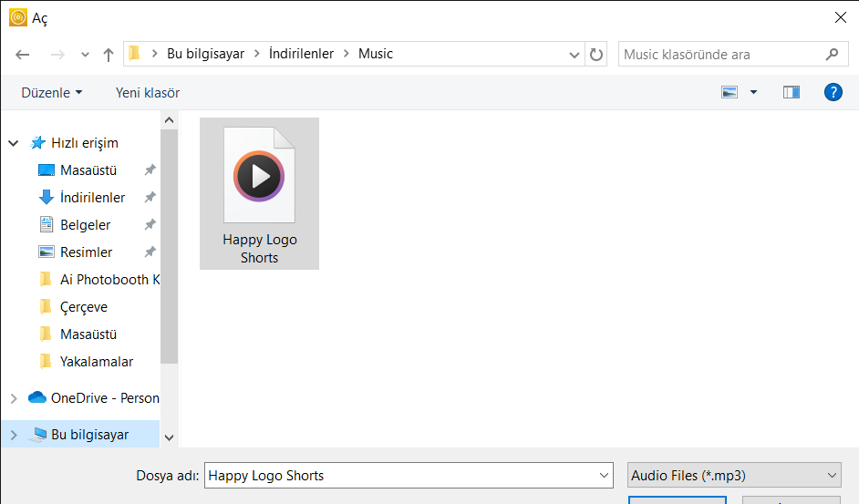Open the Help question mark icon
859x504 pixels.
833,92
